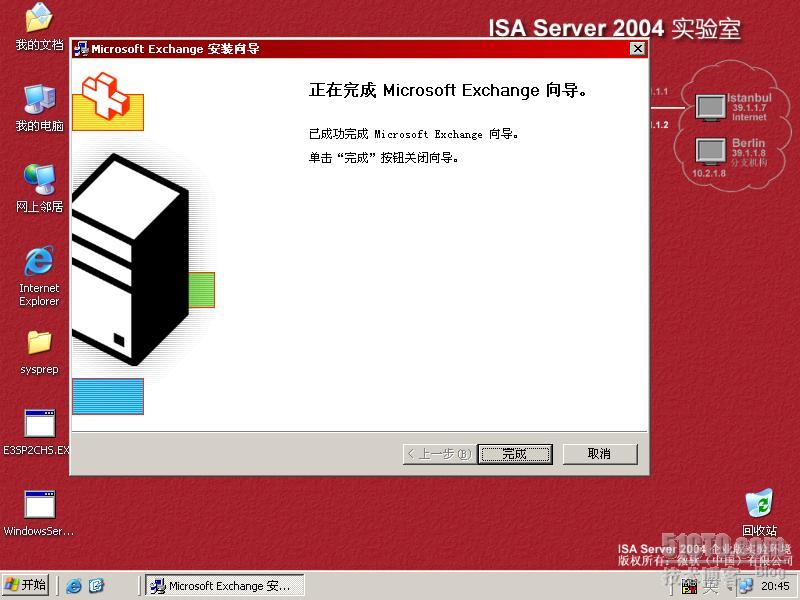This screenshot has height=600, width=800.
Task: Open the 开始 Start menu
Action: (26, 585)
